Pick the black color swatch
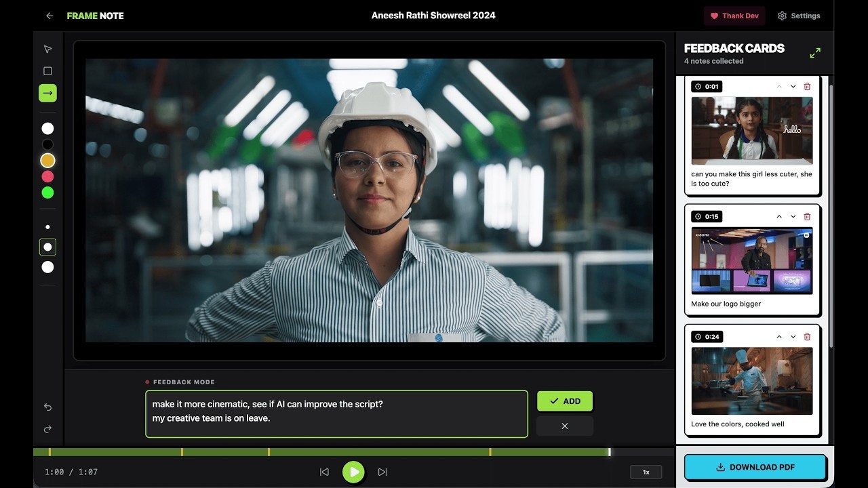Image resolution: width=868 pixels, height=488 pixels. 47,144
